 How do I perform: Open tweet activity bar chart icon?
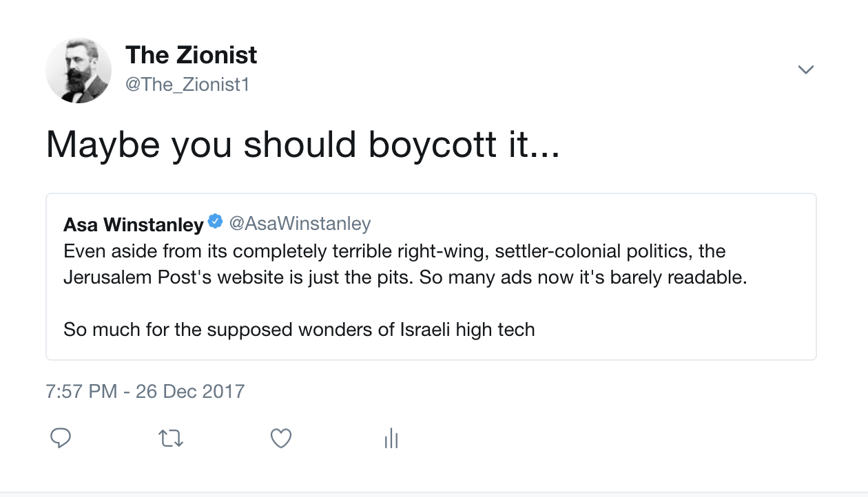click(x=391, y=438)
